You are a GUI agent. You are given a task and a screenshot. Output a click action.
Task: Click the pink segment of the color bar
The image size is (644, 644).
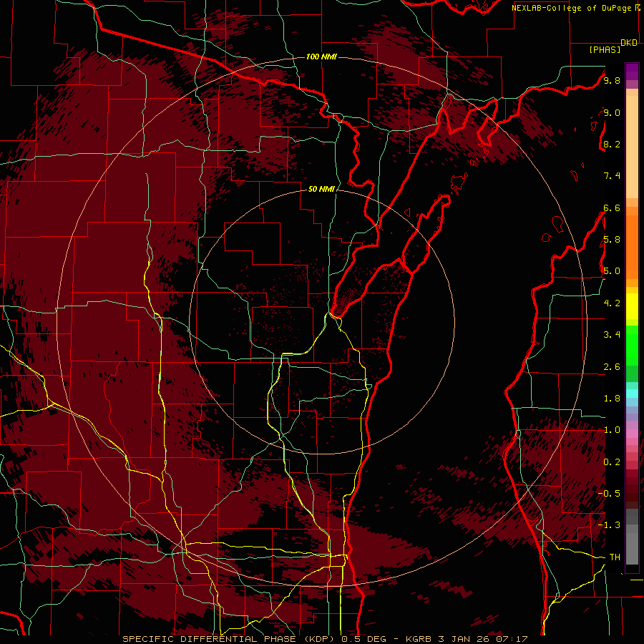(632, 434)
